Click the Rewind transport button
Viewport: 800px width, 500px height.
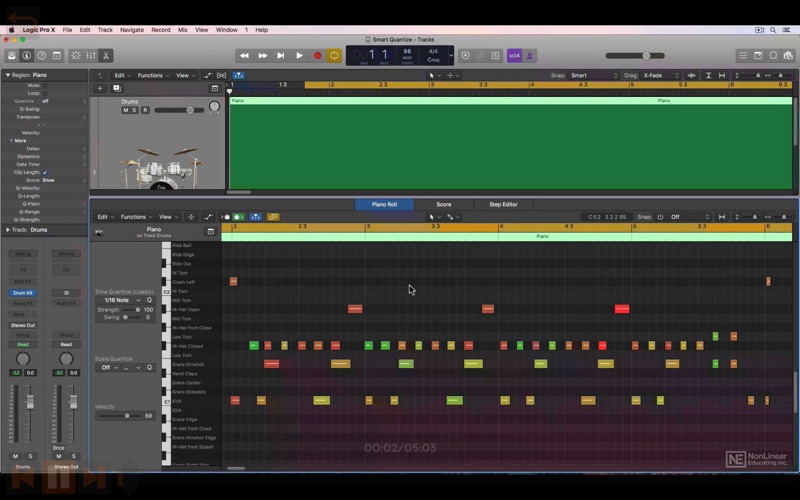coord(244,56)
